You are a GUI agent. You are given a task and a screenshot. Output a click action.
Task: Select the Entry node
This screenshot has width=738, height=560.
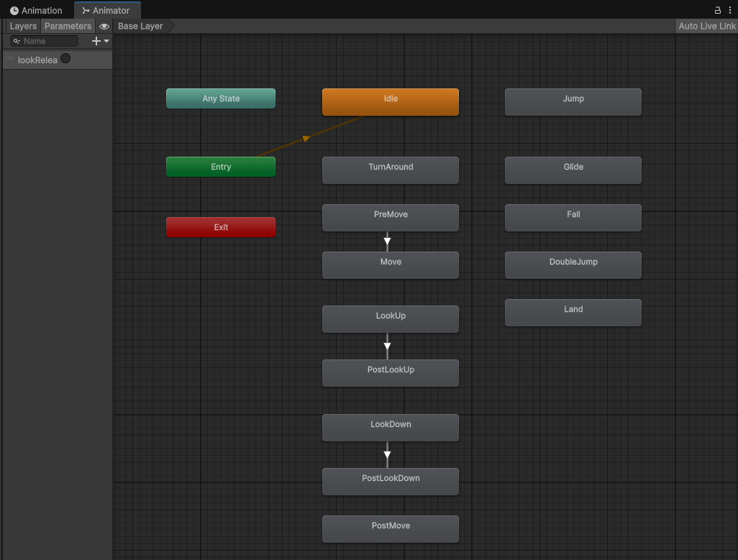[x=221, y=167]
